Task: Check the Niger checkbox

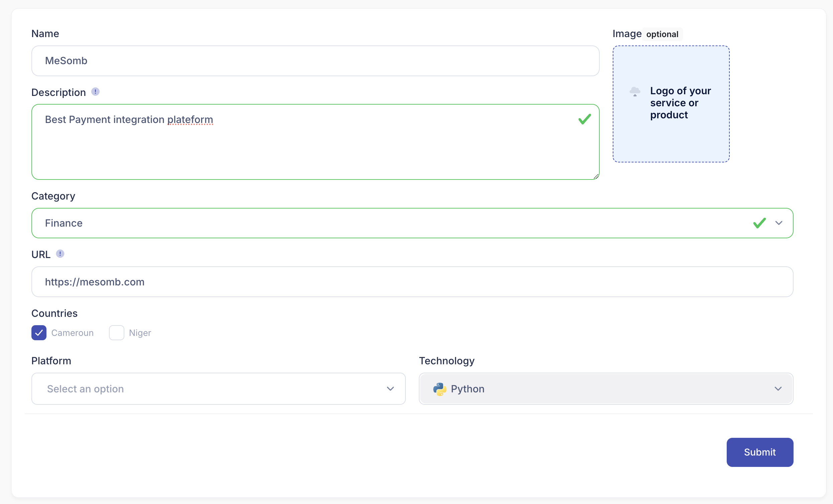Action: coord(117,333)
